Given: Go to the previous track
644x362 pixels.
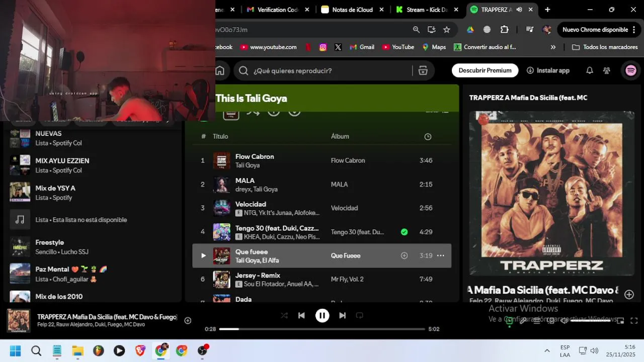Looking at the screenshot, I should click(301, 315).
